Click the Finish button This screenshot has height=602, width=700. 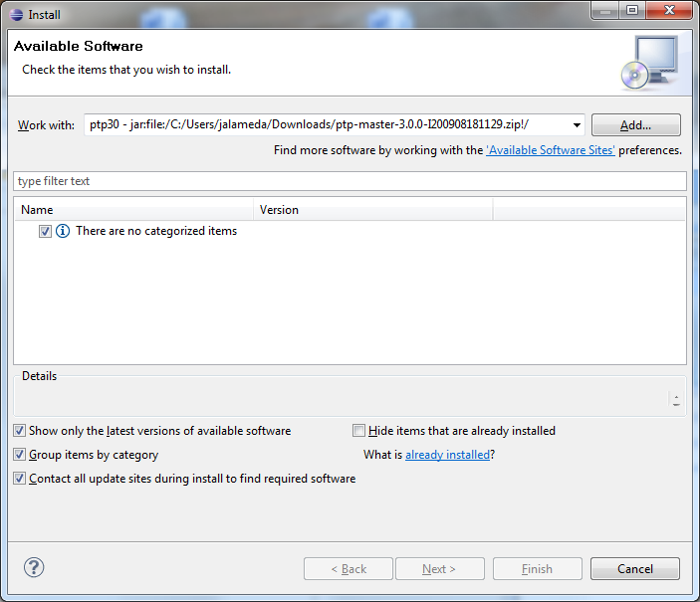click(x=537, y=568)
